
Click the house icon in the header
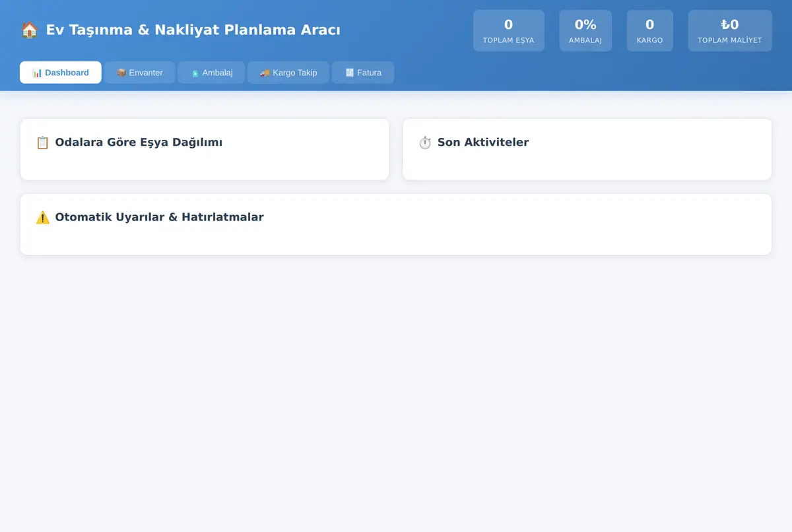(29, 30)
